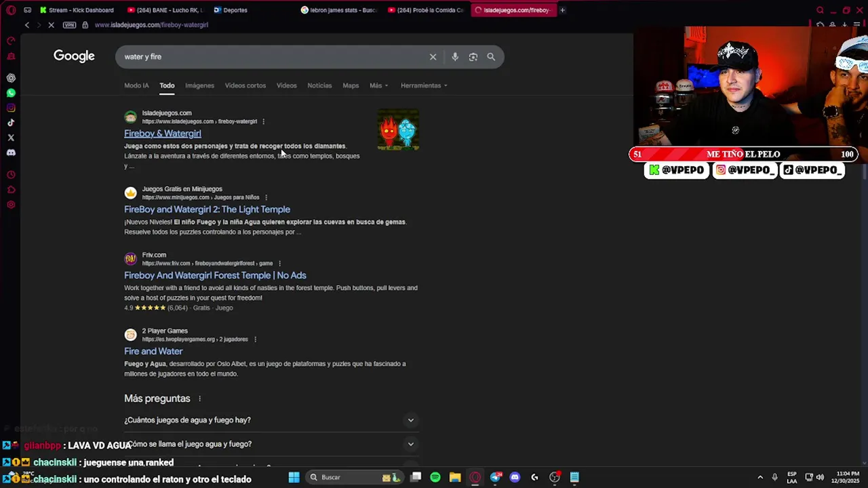Select the Videos cortos search tab
The image size is (868, 488).
[245, 85]
